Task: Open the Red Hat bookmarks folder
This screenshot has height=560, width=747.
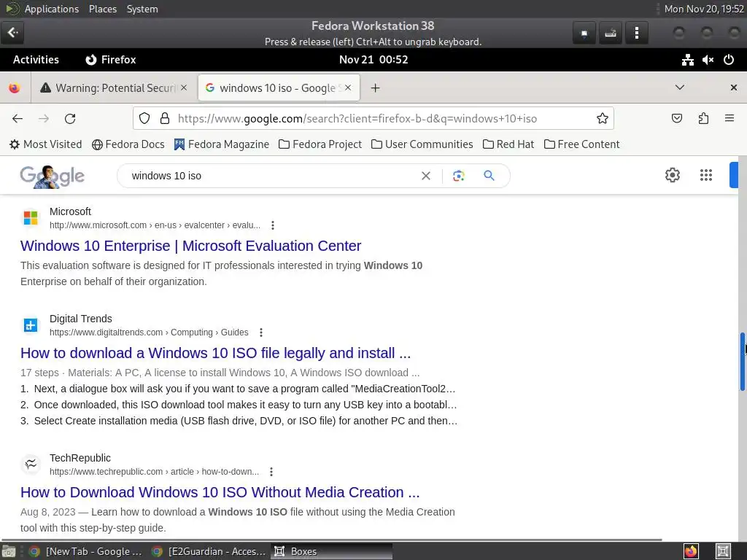Action: 508,144
